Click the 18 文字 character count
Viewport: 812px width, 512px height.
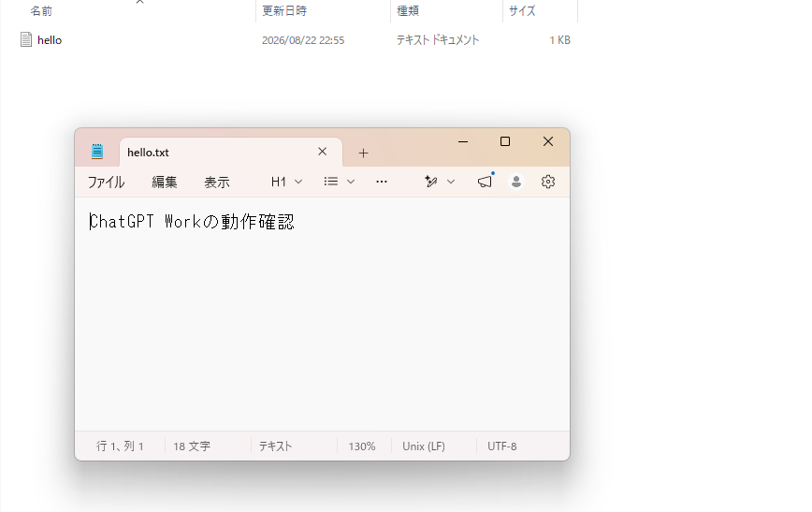[x=192, y=446]
